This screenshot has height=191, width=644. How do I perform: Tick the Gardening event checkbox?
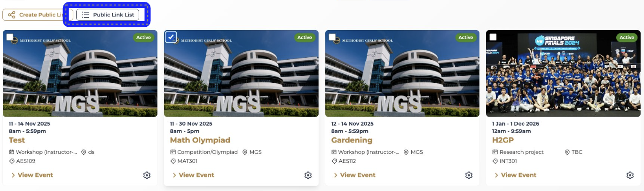pos(332,37)
